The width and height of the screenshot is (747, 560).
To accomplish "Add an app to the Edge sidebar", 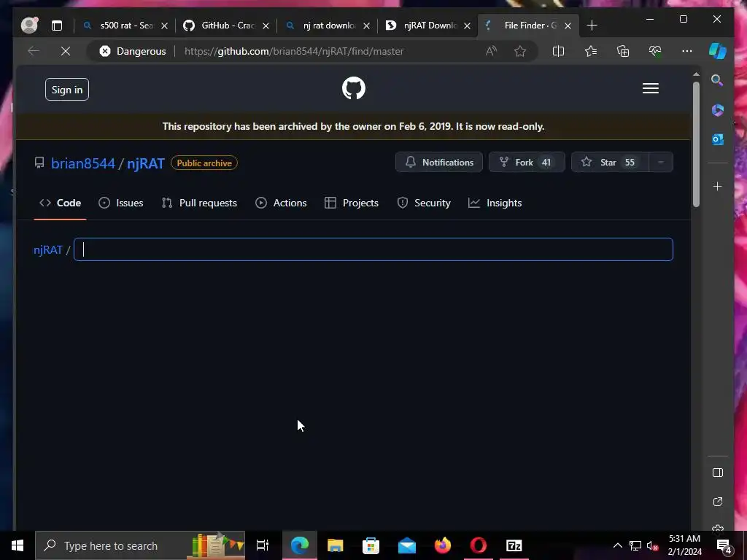I will point(718,186).
